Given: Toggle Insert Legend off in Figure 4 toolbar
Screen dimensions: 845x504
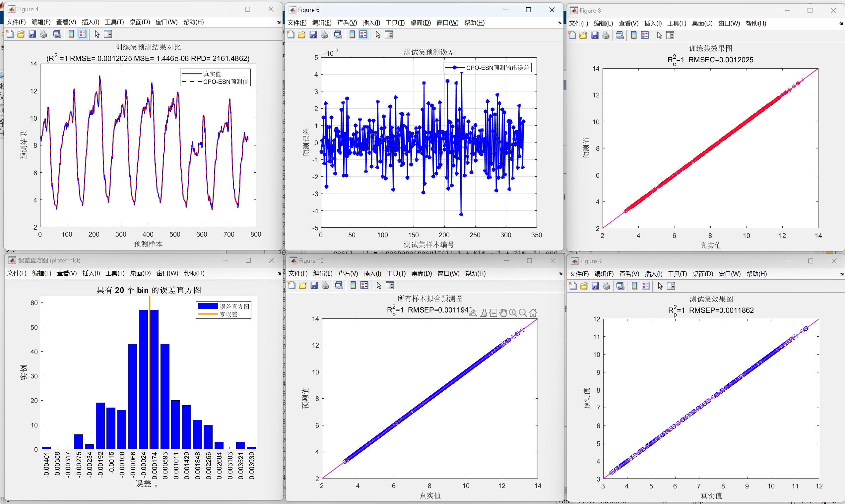Looking at the screenshot, I should [82, 34].
